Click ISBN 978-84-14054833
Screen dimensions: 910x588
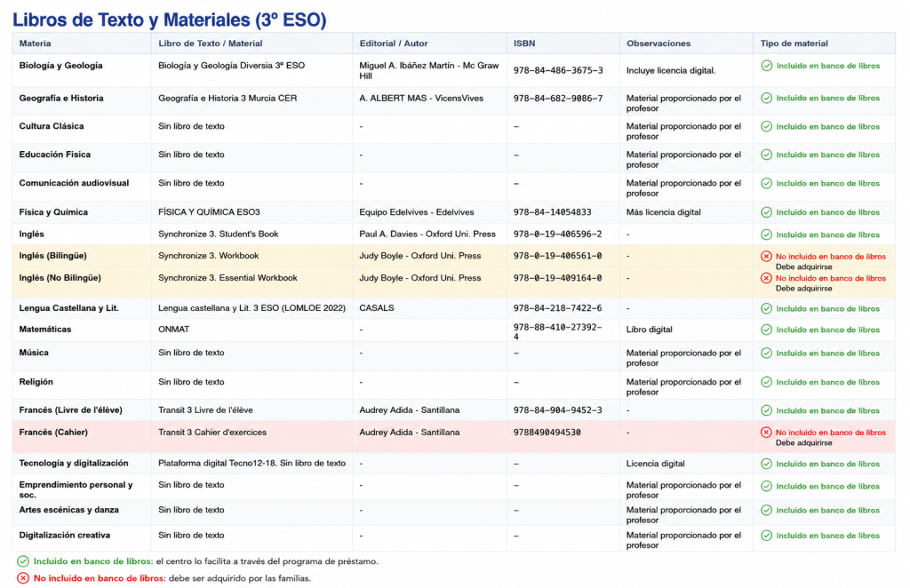pos(552,212)
